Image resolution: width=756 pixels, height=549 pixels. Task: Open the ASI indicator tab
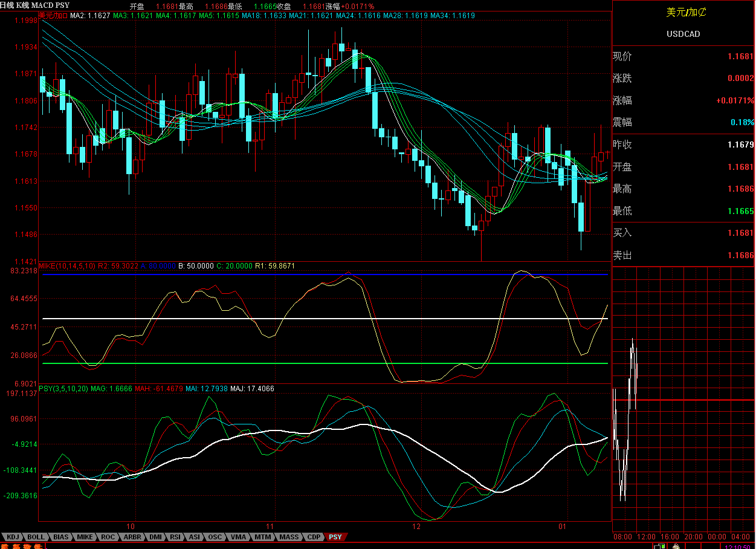coord(195,537)
